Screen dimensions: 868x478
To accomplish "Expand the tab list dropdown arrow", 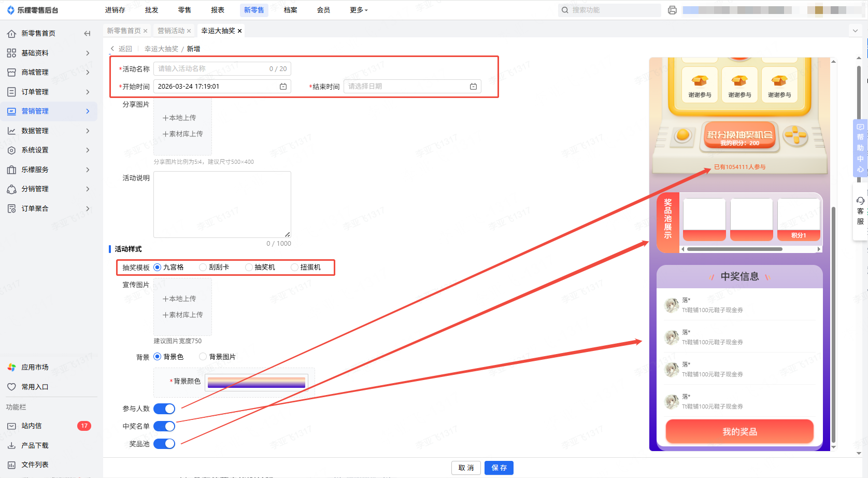I will pyautogui.click(x=855, y=31).
